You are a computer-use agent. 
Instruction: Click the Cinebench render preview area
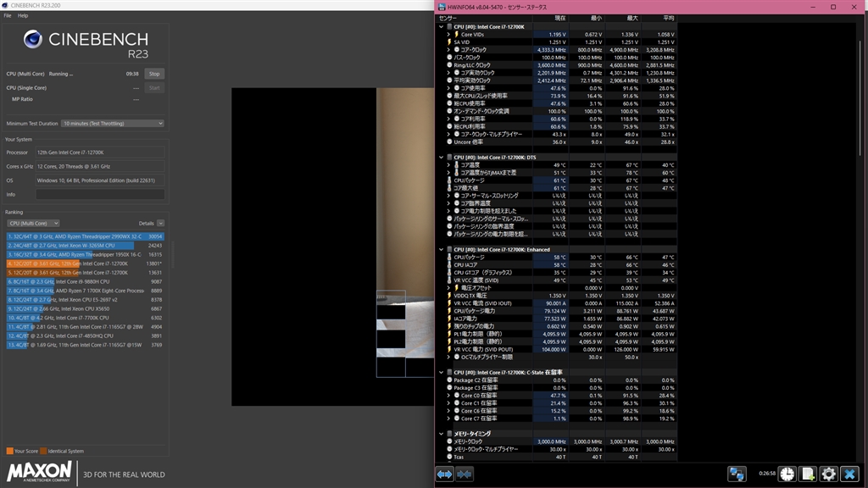click(x=332, y=247)
